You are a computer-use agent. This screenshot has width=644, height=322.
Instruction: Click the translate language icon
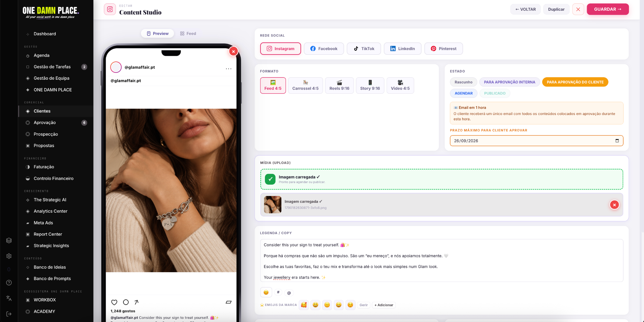coord(9,298)
